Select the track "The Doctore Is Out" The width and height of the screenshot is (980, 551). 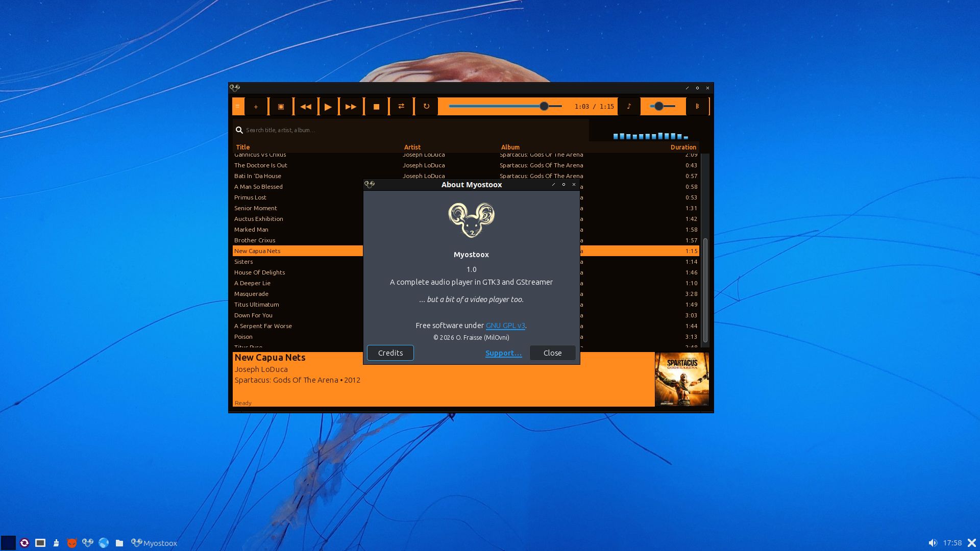pos(465,165)
